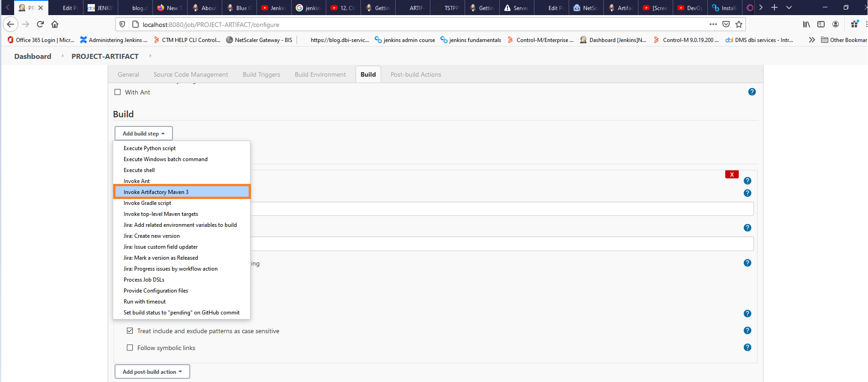Select Execute Windows batch command

click(182, 159)
